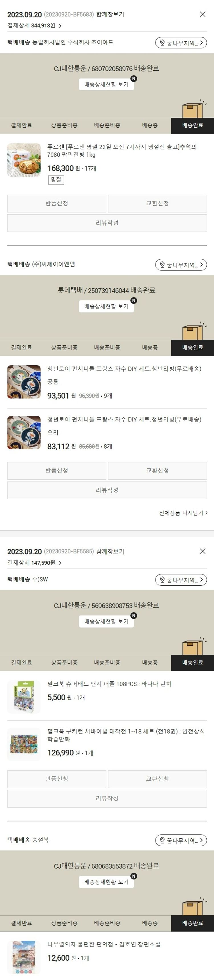Open the 불편한 편의점 book thumbnail

point(24,957)
